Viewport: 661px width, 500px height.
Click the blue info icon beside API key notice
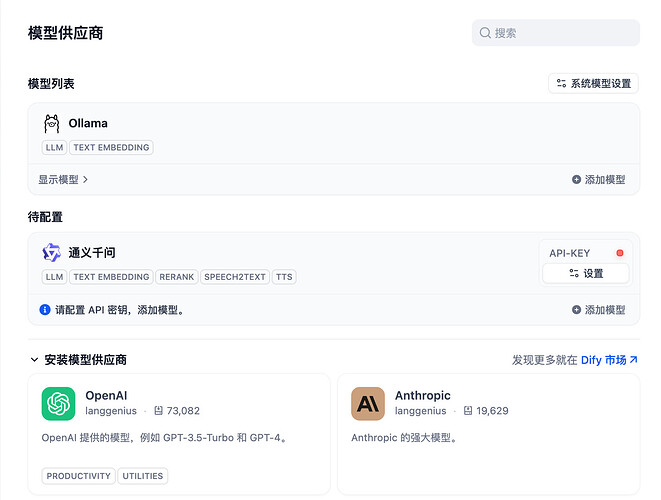point(45,310)
